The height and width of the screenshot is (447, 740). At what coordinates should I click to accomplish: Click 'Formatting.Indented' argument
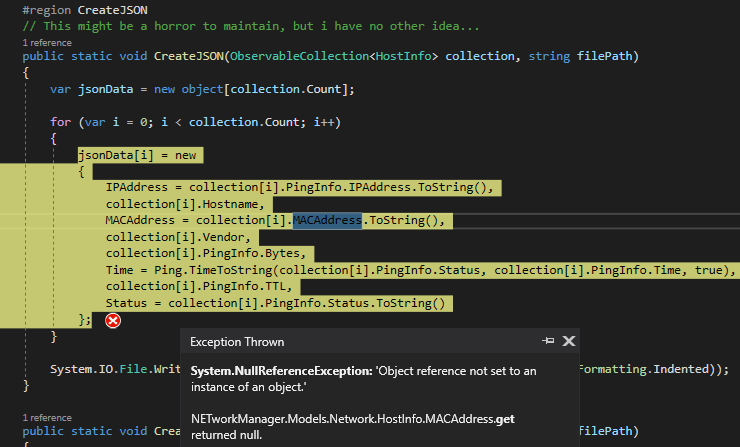[x=644, y=369]
